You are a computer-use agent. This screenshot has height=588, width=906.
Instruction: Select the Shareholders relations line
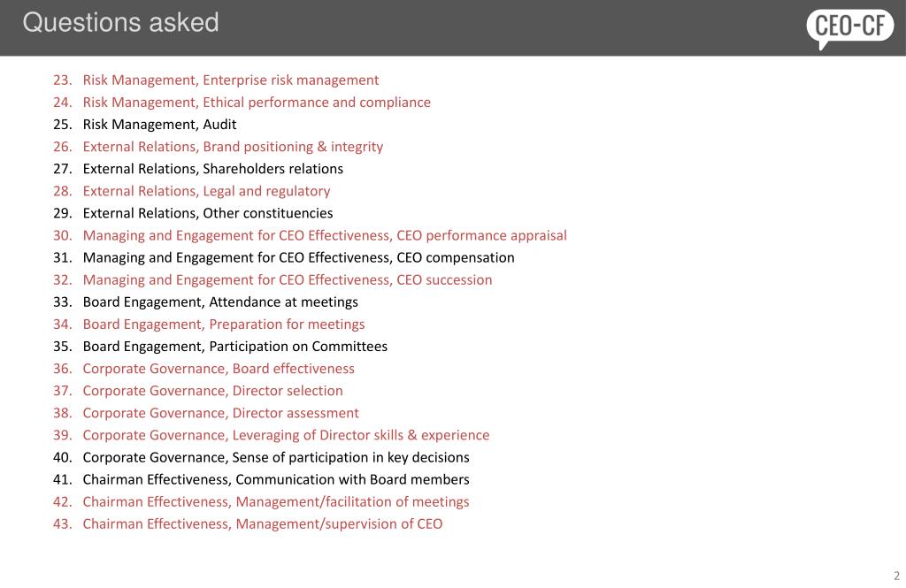pos(212,169)
